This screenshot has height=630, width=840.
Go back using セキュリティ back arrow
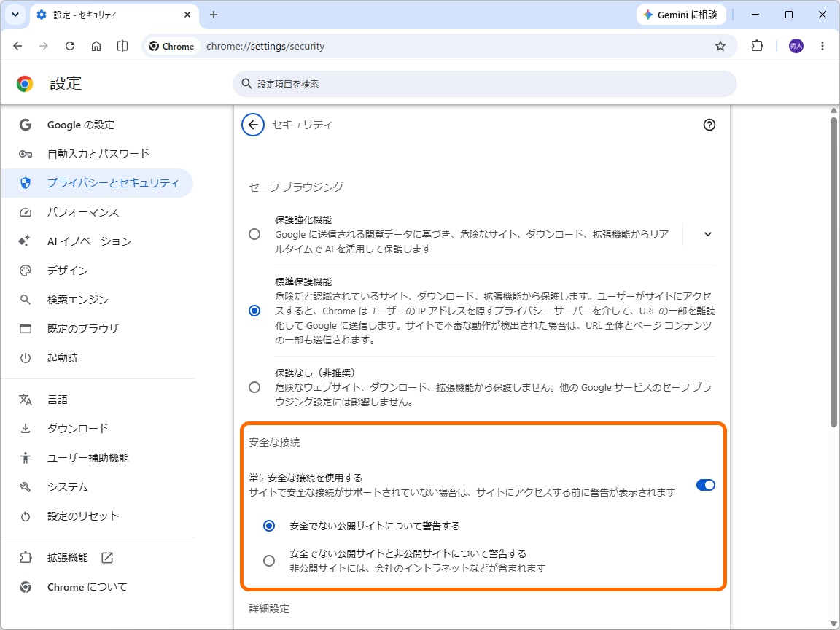pyautogui.click(x=253, y=125)
